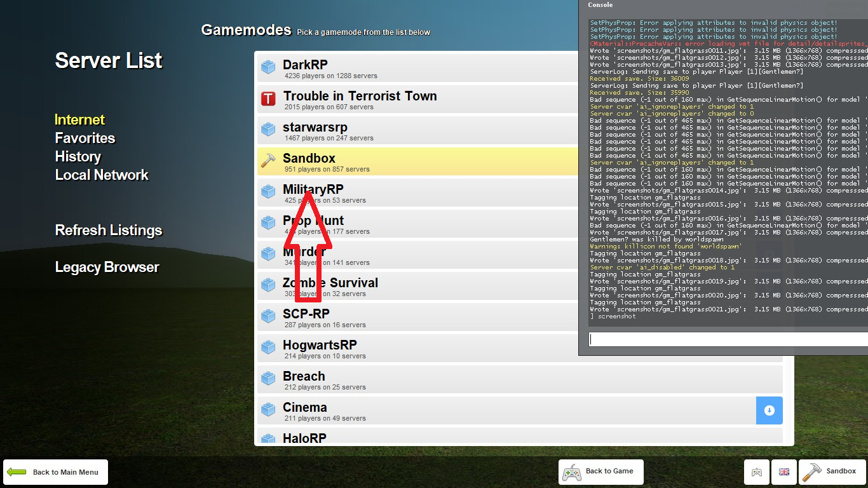
Task: Click the starwarsrp cube icon
Action: [x=268, y=130]
